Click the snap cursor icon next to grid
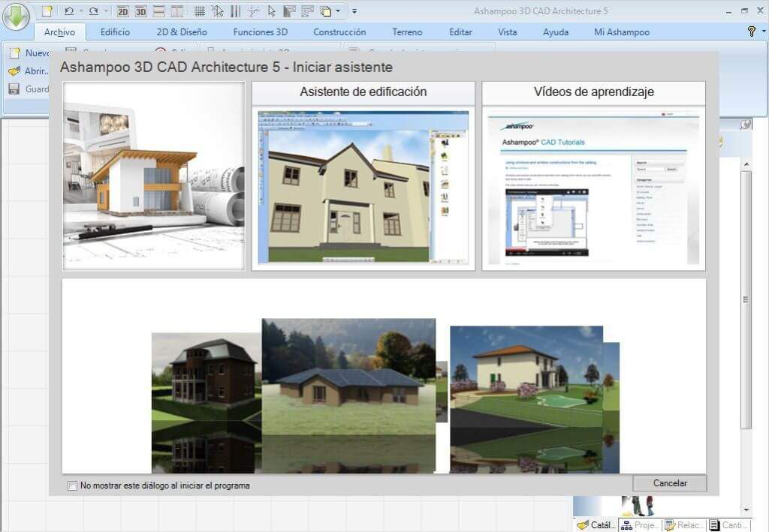The image size is (769, 532). (217, 11)
